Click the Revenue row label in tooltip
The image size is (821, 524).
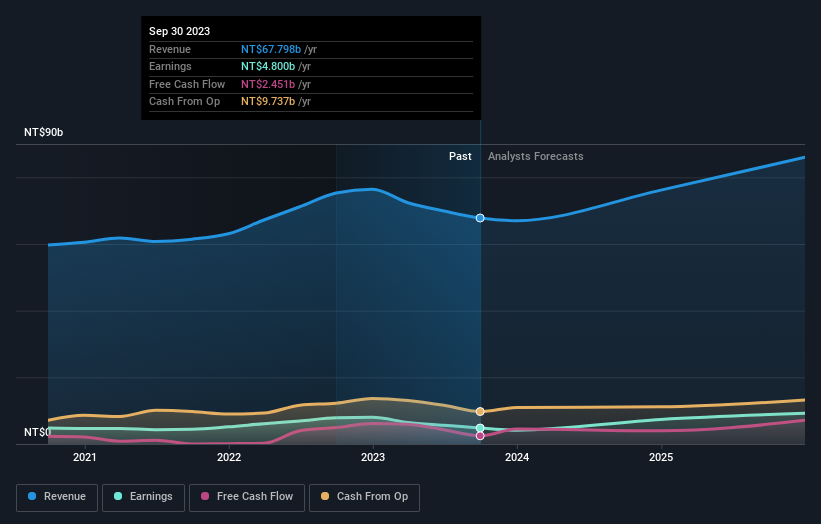(x=170, y=49)
